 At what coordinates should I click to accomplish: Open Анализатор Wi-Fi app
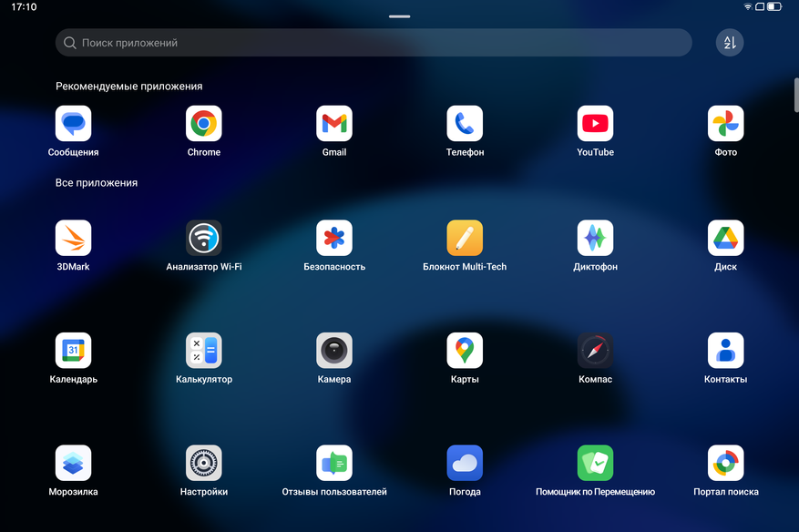pyautogui.click(x=204, y=238)
